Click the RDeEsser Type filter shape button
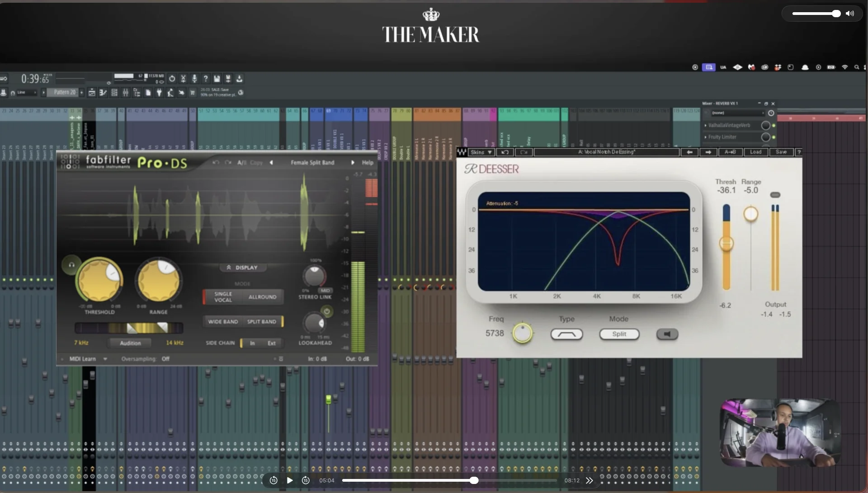868x493 pixels. tap(566, 334)
